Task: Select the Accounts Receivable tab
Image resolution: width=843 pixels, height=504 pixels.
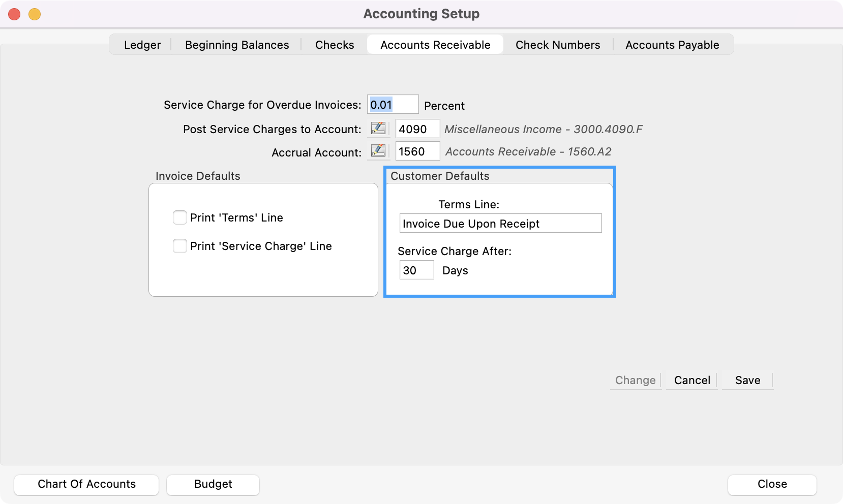Action: coord(435,45)
